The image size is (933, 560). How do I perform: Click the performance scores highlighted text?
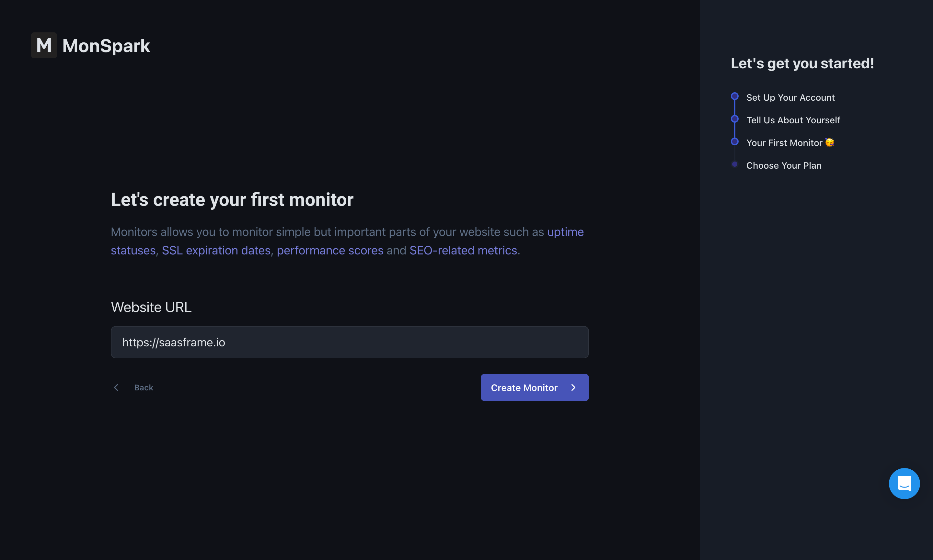(x=330, y=250)
